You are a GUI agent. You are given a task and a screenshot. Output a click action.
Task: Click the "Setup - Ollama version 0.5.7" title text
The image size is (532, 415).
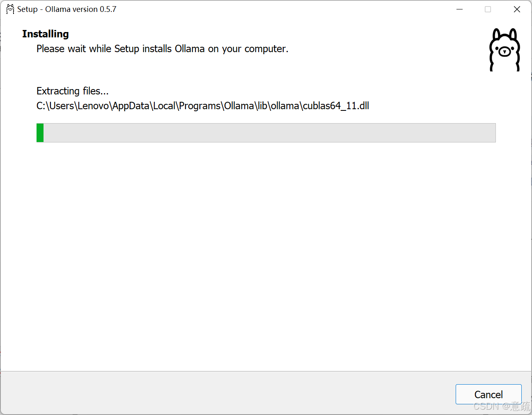click(x=66, y=9)
